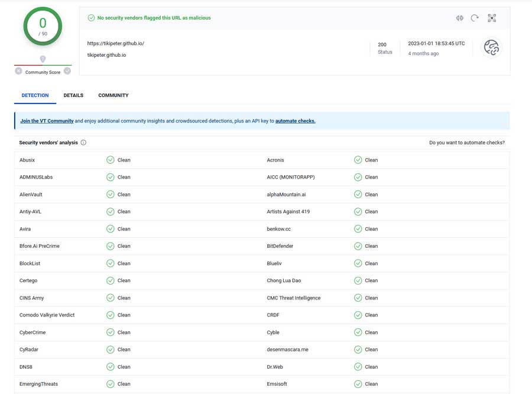Select the URL https://tikipeter.github.io/
The height and width of the screenshot is (394, 532).
(116, 43)
